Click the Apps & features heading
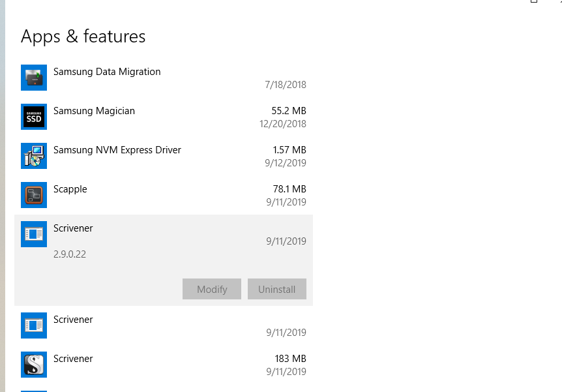The image size is (562, 392). (x=83, y=37)
